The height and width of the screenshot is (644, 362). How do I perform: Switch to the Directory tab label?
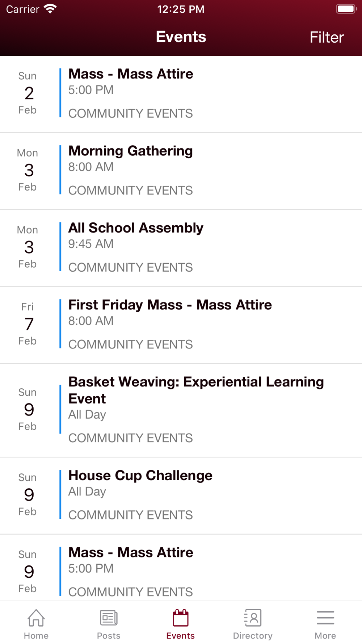tap(253, 636)
